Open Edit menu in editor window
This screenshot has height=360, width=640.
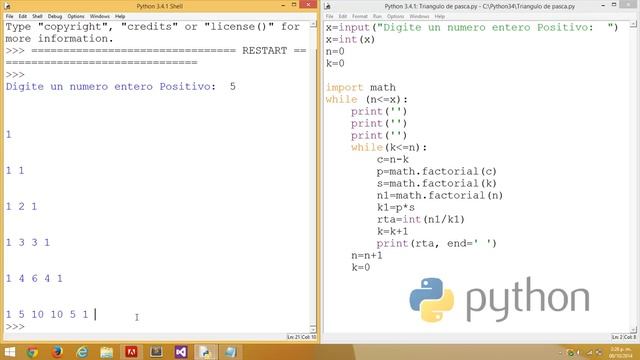click(x=343, y=16)
